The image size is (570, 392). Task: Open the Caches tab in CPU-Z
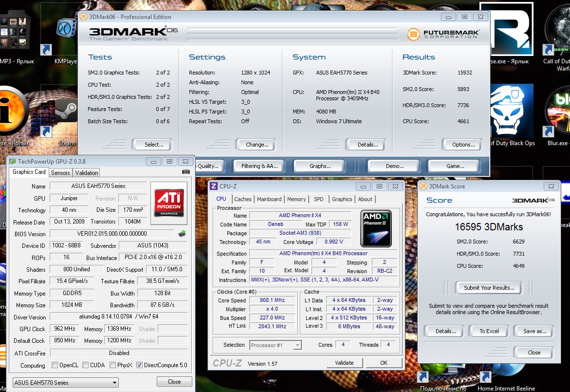pyautogui.click(x=242, y=199)
